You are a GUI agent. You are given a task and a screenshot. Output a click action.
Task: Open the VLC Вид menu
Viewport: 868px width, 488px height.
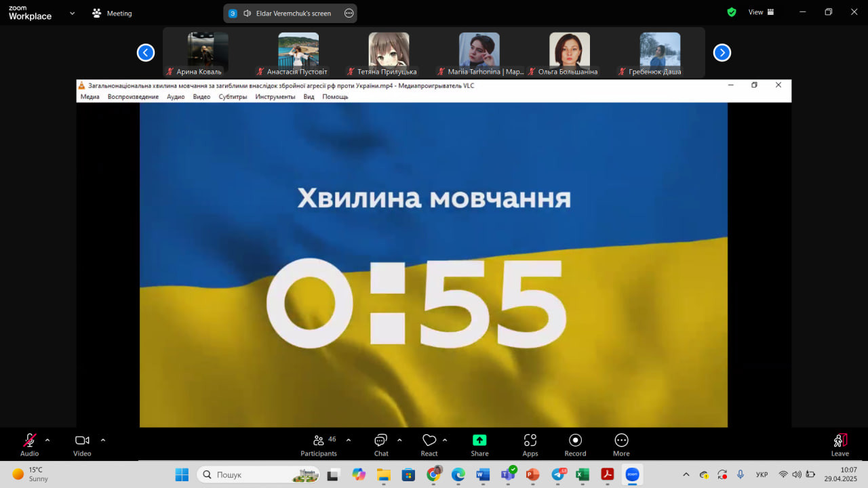(309, 97)
